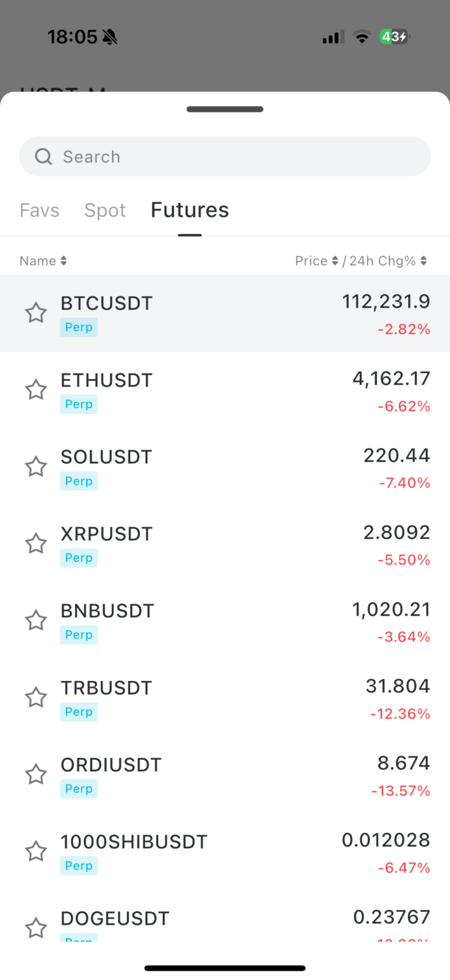This screenshot has width=450, height=980.
Task: Open the Favs tab
Action: coord(39,209)
